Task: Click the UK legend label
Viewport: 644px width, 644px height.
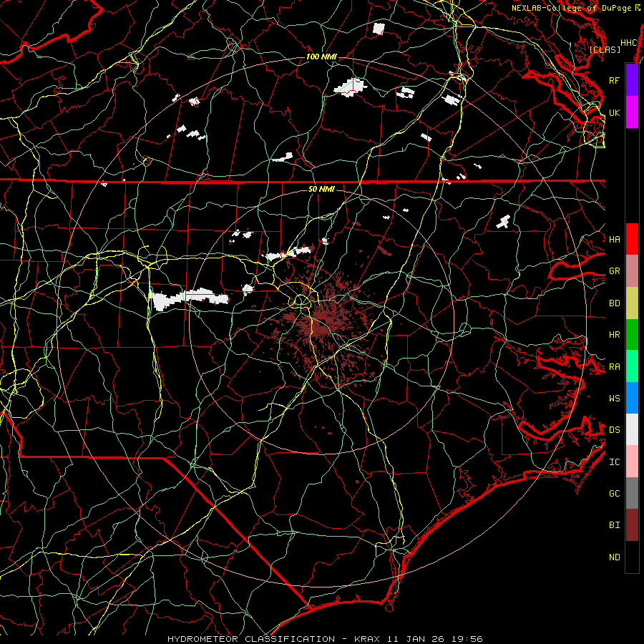Action: [614, 112]
